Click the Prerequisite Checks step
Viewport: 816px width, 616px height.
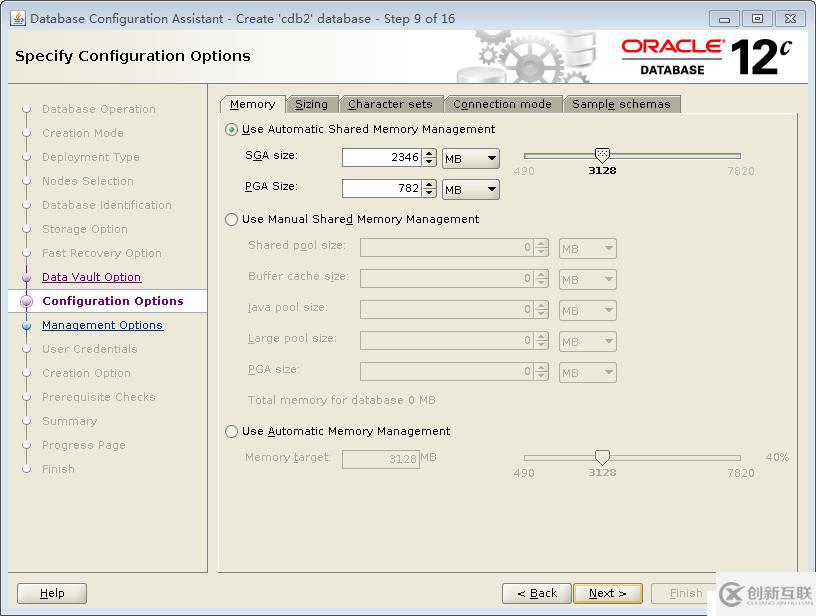99,397
